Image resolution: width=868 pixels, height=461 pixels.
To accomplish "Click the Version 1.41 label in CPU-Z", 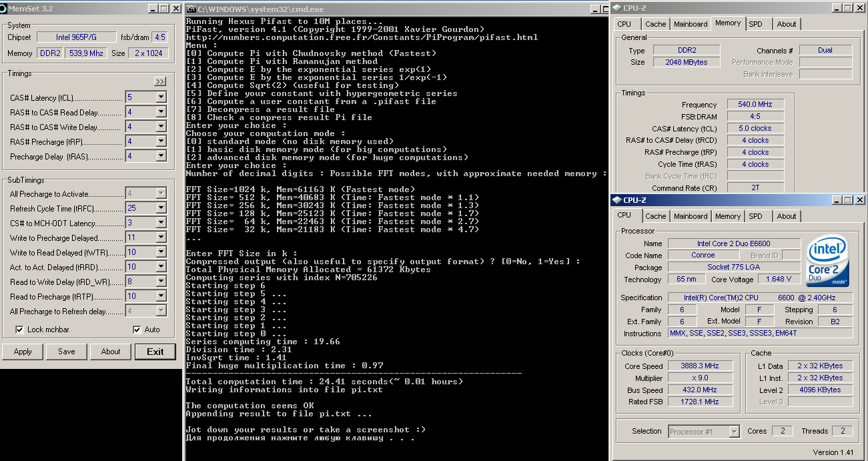I will pos(834,452).
